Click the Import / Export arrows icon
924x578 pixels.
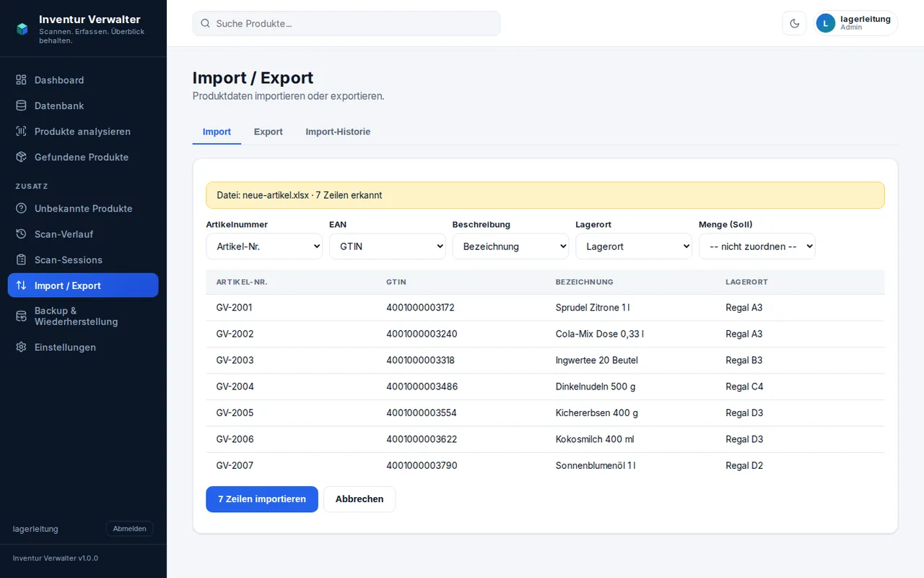[x=22, y=285]
